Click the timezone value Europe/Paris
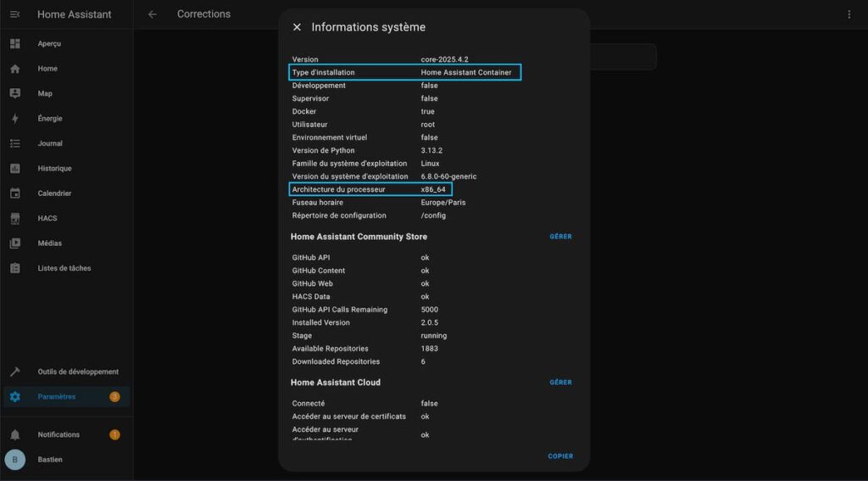 pos(442,203)
